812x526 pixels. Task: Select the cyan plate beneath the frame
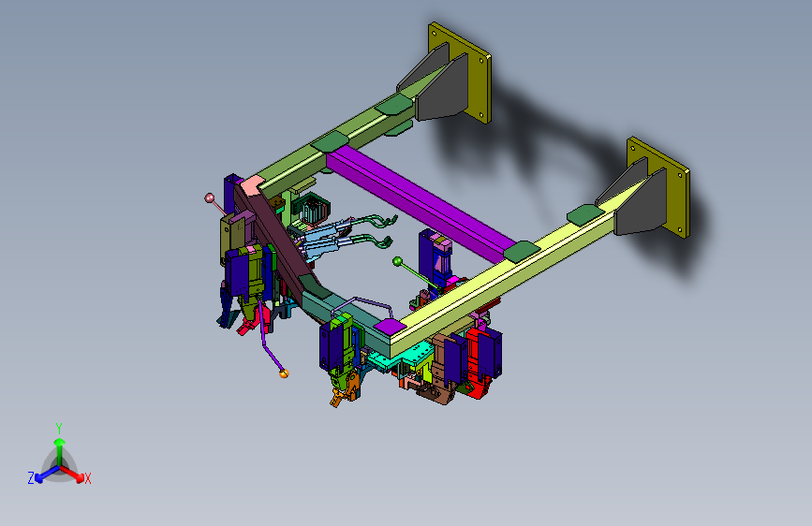[x=402, y=357]
